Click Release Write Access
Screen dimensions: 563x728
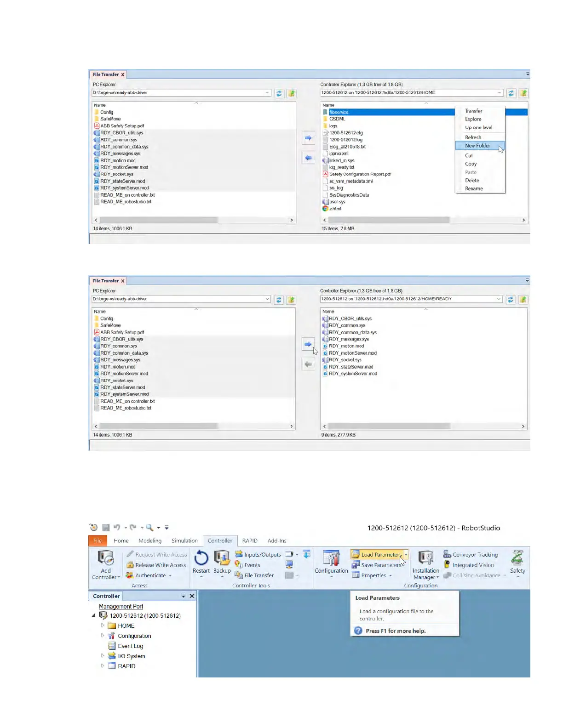(x=156, y=565)
